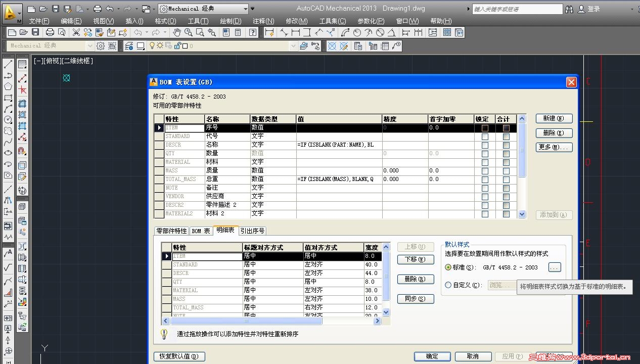This screenshot has height=364, width=640.
Task: Open workspace settings gear icon
Action: pos(101,46)
